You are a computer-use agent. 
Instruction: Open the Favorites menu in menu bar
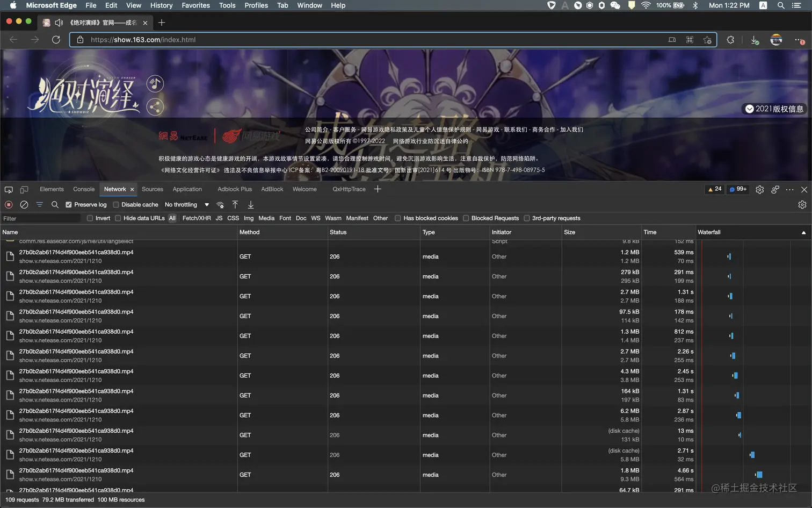(196, 5)
